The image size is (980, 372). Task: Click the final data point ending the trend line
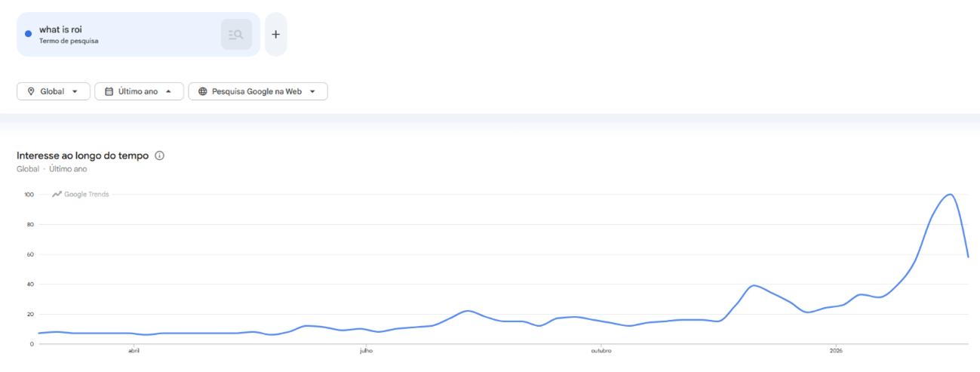point(968,257)
